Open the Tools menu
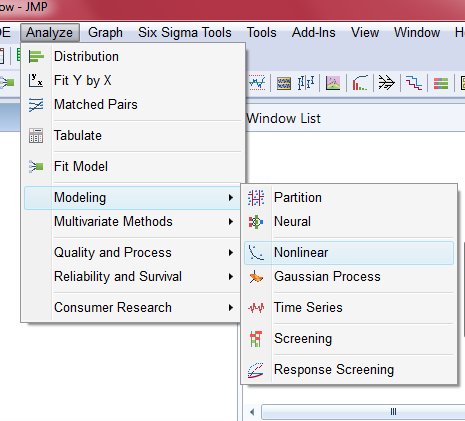This screenshot has height=421, width=465. 262,33
